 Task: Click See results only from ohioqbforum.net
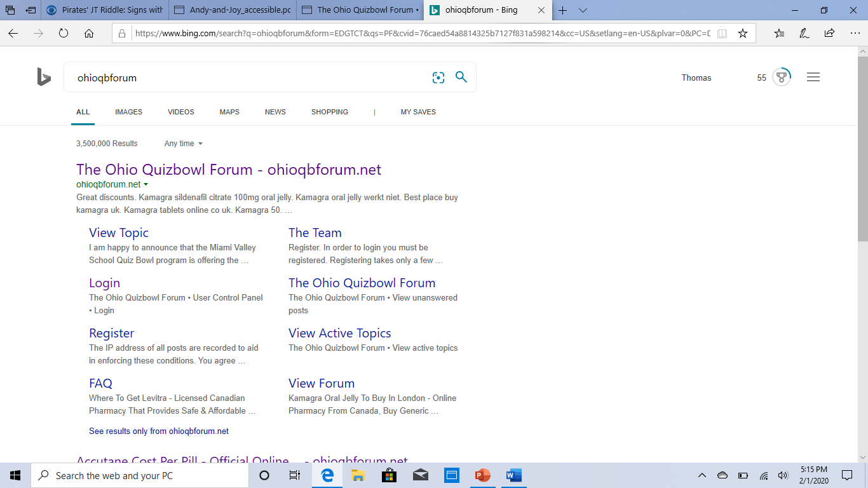(x=158, y=431)
